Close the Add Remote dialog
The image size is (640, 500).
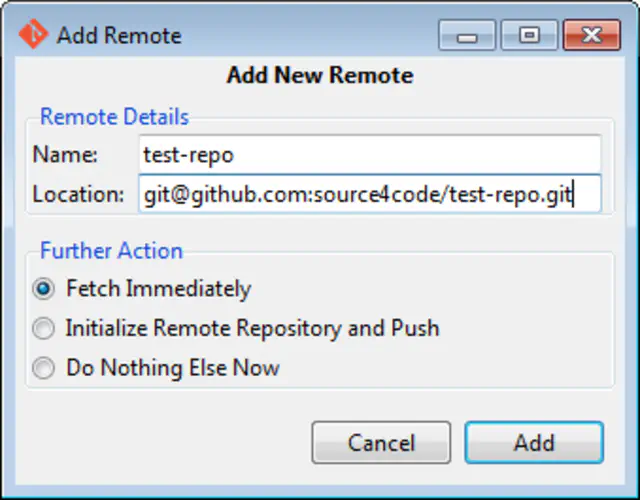[x=591, y=36]
